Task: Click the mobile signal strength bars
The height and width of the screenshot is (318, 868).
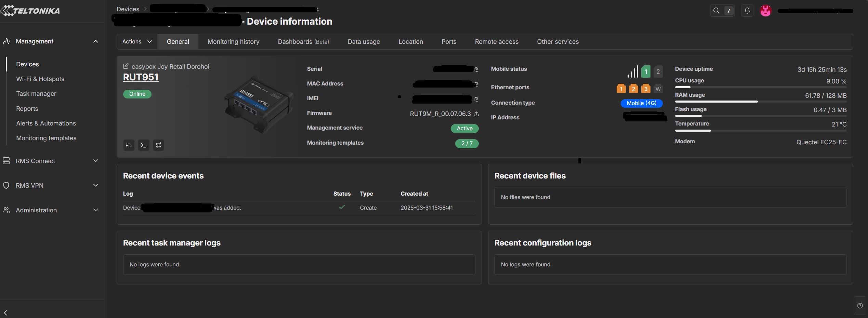Action: tap(633, 71)
